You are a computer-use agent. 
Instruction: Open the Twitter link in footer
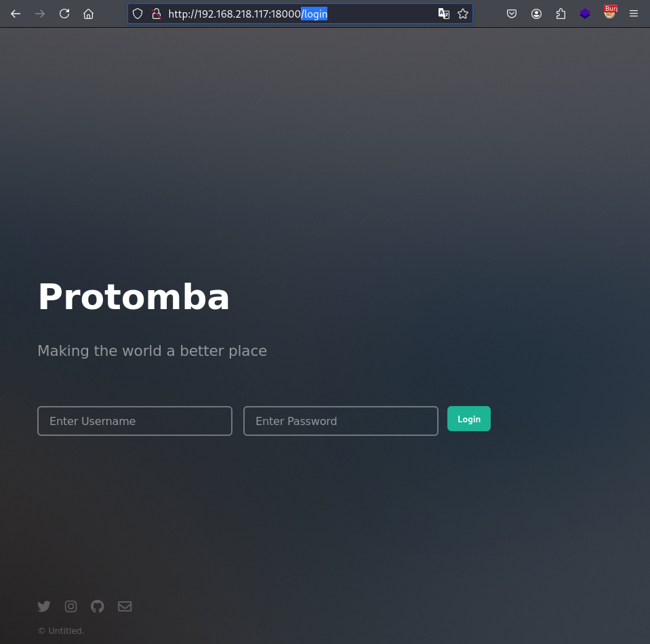[x=44, y=606]
